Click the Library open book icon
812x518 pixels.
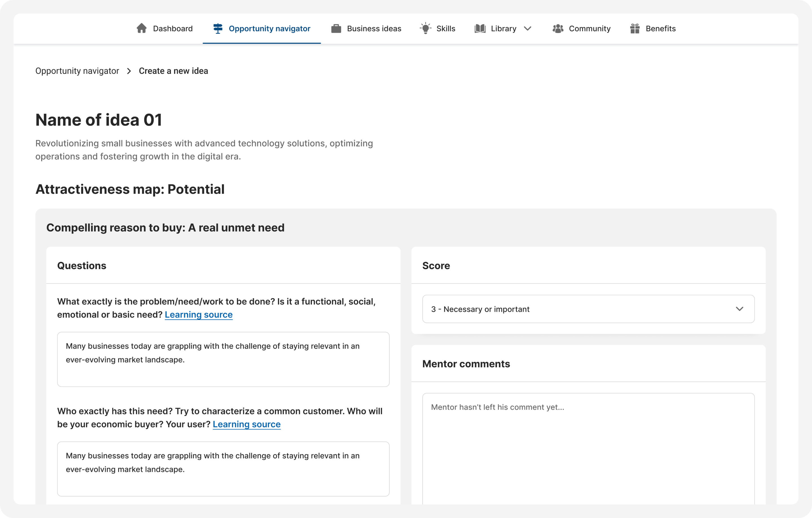coord(480,29)
